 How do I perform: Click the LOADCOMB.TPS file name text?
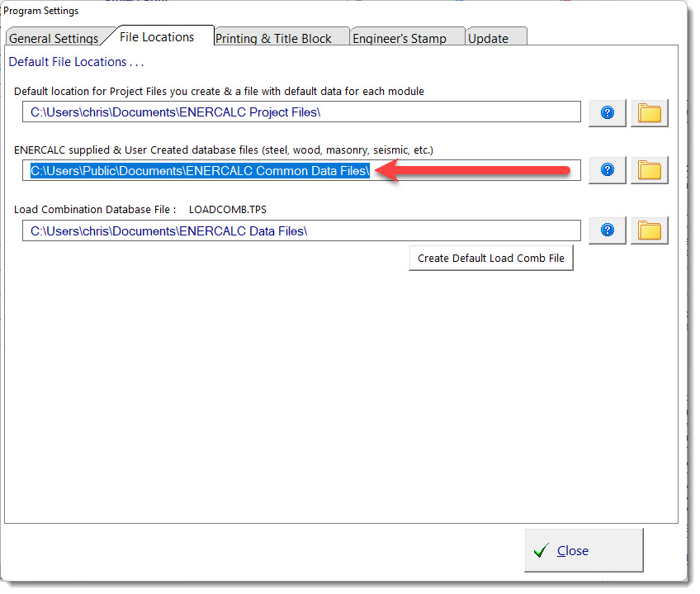pos(227,210)
